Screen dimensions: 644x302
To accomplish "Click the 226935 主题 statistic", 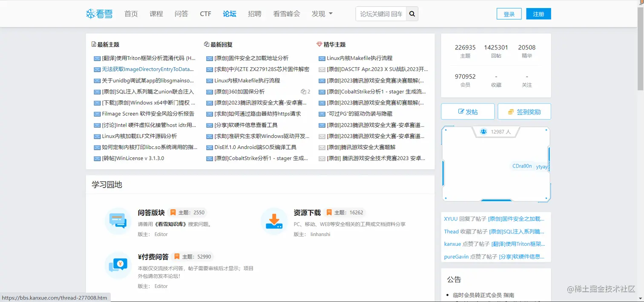I will pyautogui.click(x=465, y=51).
